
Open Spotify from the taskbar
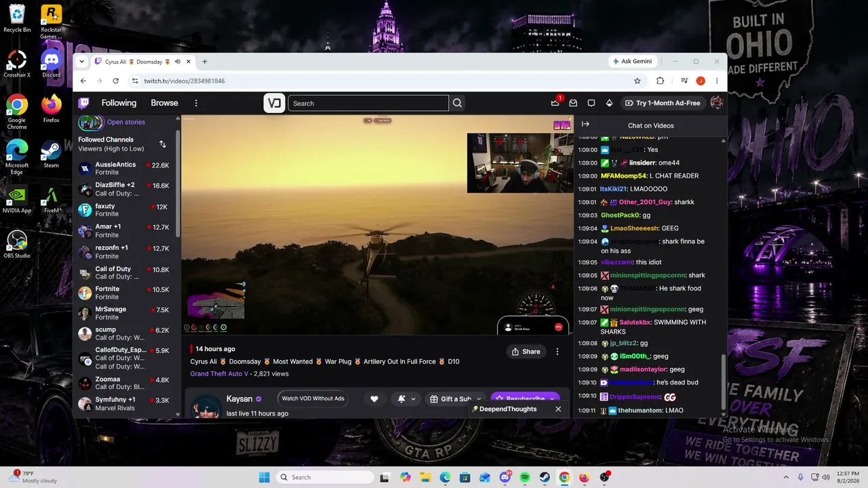click(525, 477)
